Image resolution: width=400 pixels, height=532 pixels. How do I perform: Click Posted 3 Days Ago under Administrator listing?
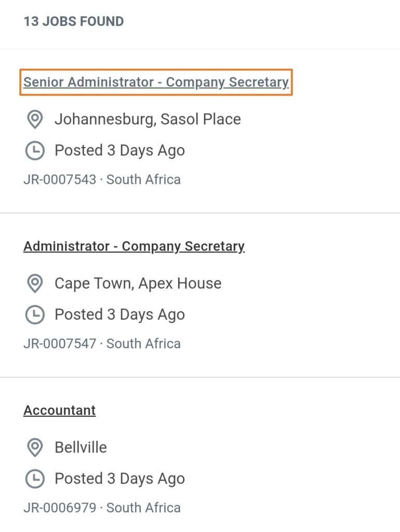click(x=119, y=315)
